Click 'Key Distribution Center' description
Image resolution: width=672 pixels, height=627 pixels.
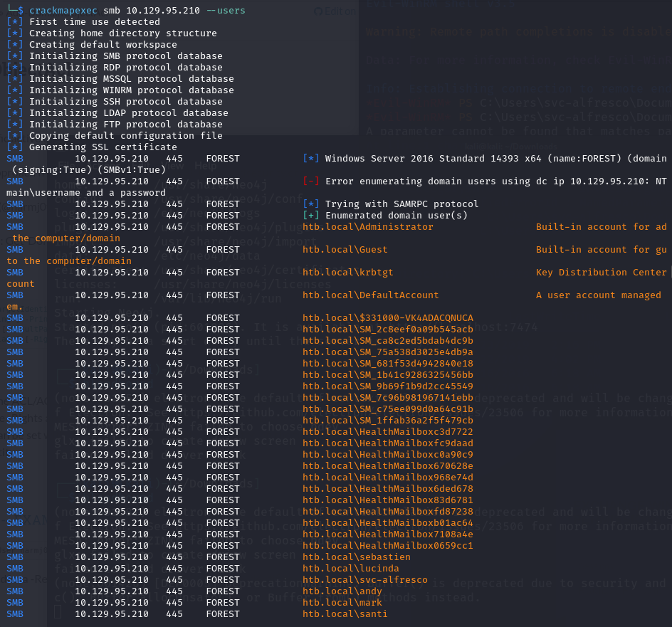click(601, 272)
